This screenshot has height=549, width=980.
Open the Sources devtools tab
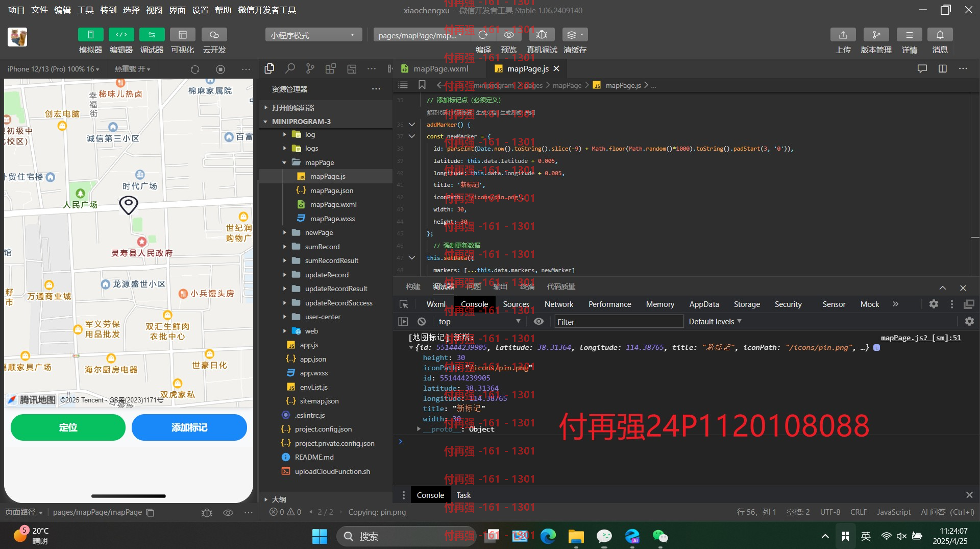pos(516,304)
